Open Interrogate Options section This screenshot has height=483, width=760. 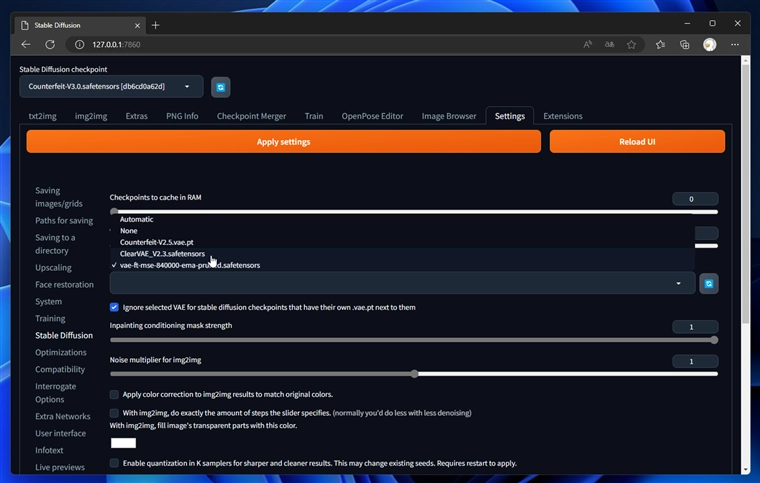pyautogui.click(x=56, y=393)
